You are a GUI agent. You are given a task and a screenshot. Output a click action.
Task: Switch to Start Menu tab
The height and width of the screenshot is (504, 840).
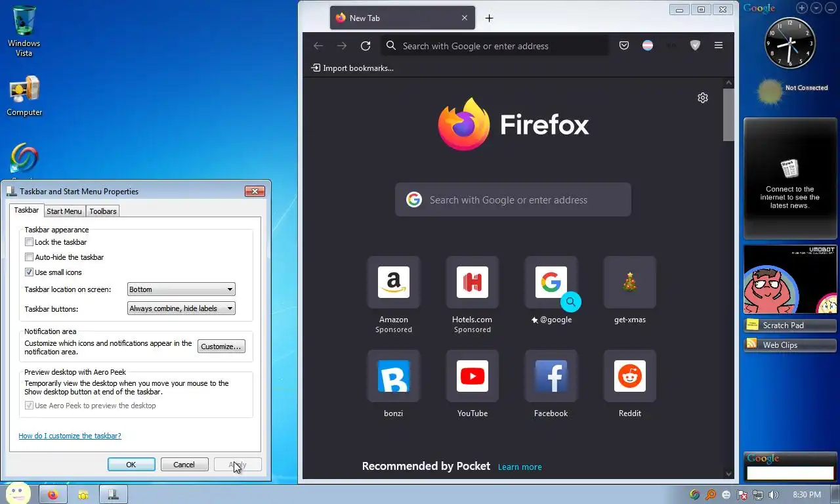click(64, 211)
